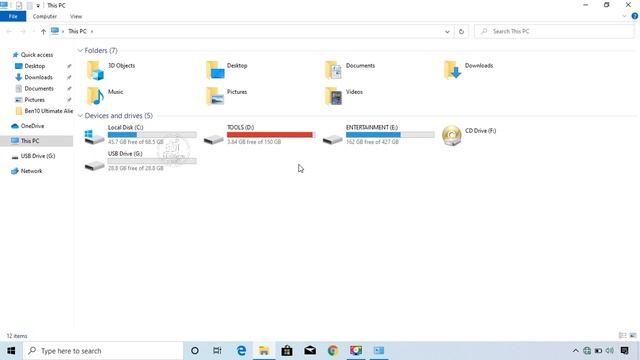
Task: Open address bar history dropdown
Action: pos(447,31)
